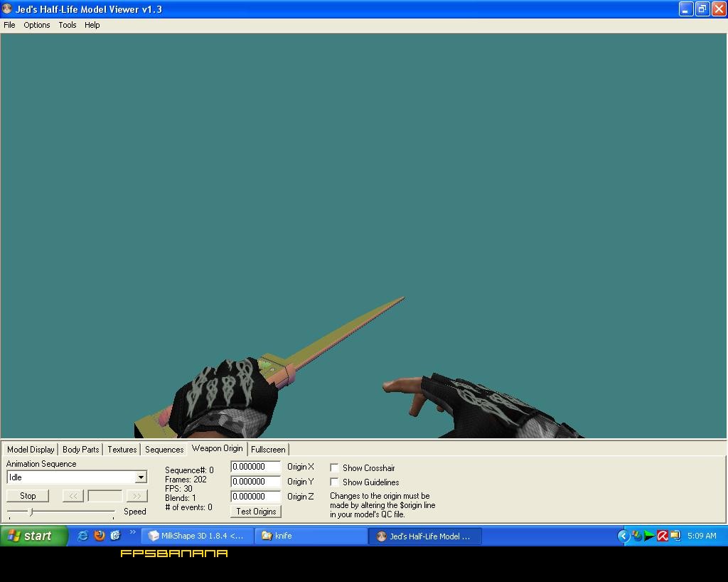The image size is (728, 582).
Task: Open Internet Explorer from quick launch
Action: click(x=82, y=536)
